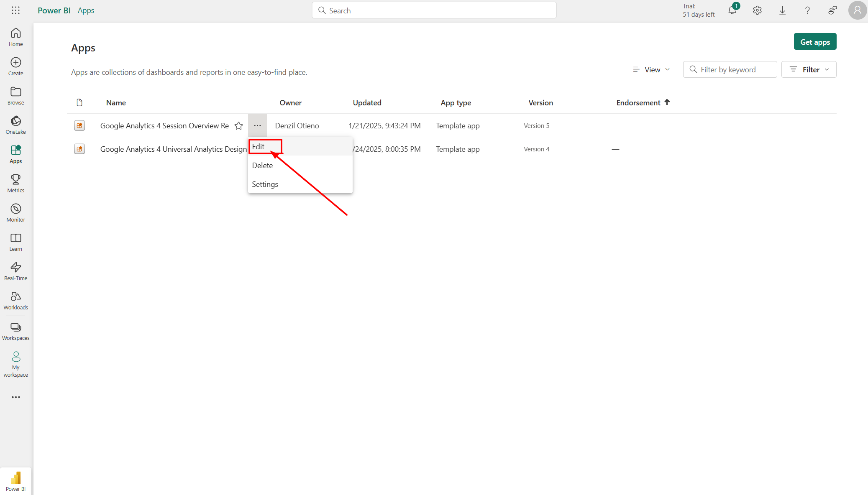868x495 pixels.
Task: Favorite Google Analytics 4 Session Overview app
Action: coord(238,126)
